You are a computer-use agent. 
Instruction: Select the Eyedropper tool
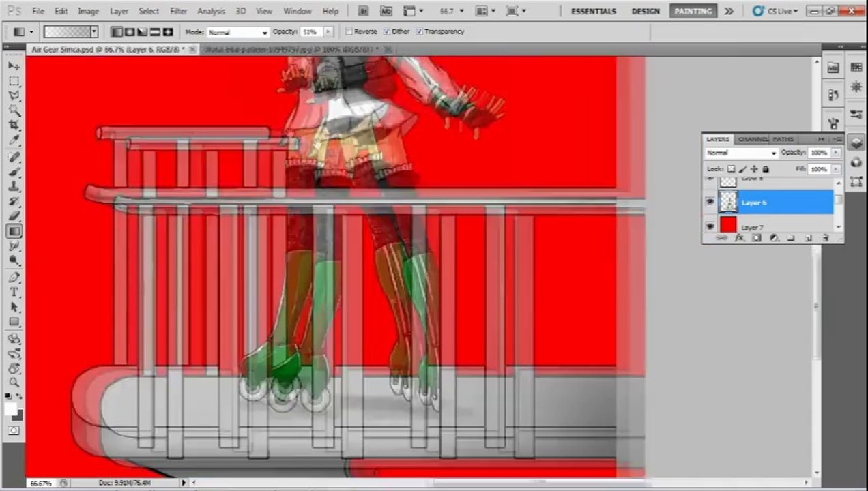[x=14, y=140]
